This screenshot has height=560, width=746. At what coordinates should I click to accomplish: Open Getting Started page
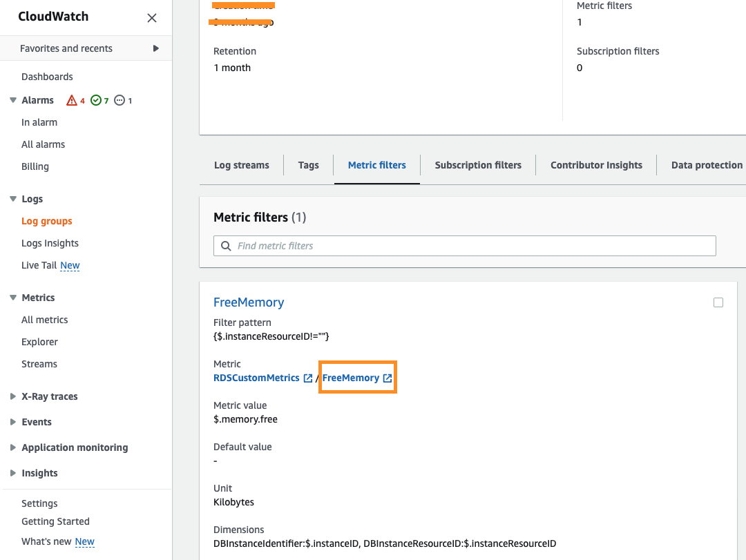56,521
